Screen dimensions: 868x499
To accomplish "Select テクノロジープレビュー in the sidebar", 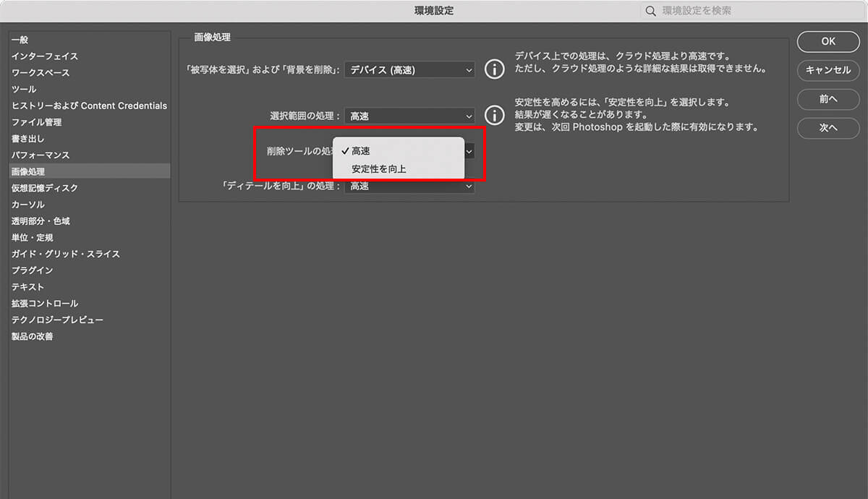I will pos(90,320).
